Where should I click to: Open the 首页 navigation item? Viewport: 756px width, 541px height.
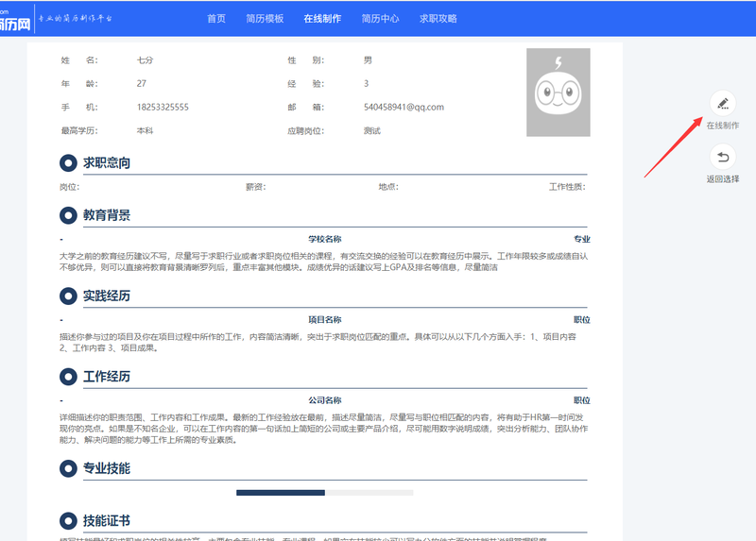click(216, 19)
